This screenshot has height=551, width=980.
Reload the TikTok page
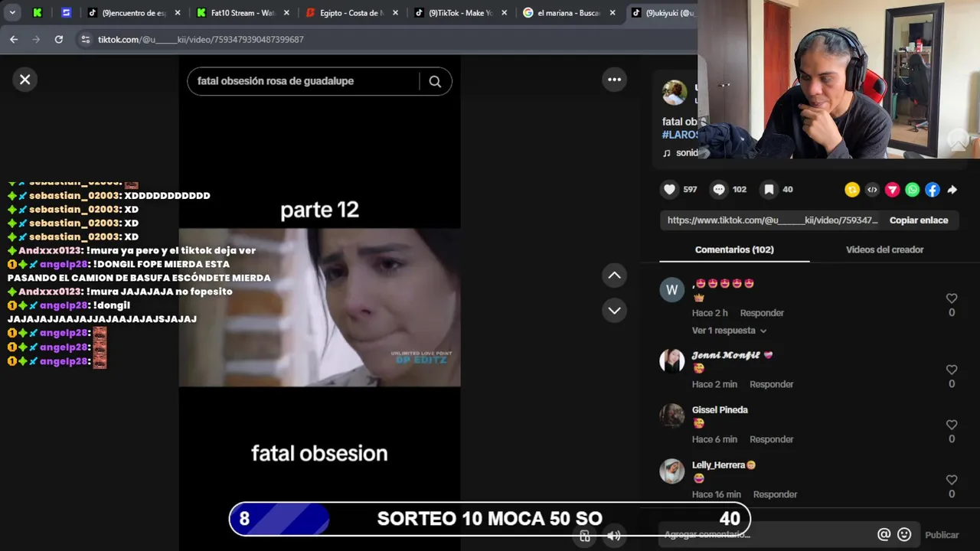[x=58, y=39]
